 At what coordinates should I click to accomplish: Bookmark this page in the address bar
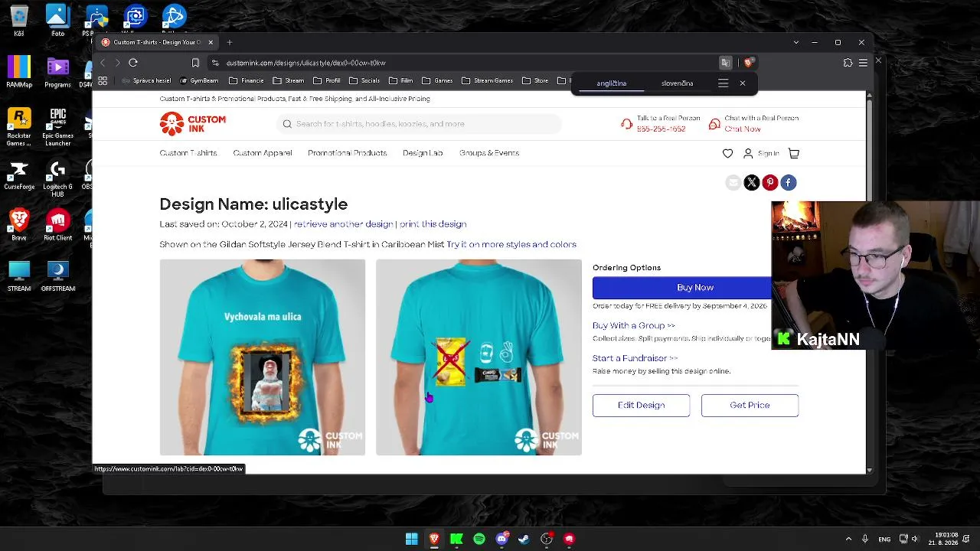click(195, 63)
